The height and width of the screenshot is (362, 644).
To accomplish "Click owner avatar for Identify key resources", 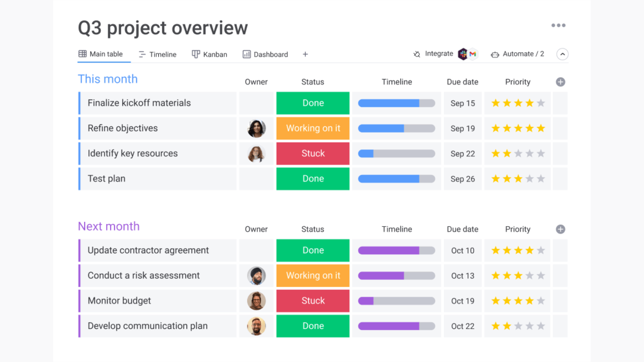I will [x=256, y=153].
